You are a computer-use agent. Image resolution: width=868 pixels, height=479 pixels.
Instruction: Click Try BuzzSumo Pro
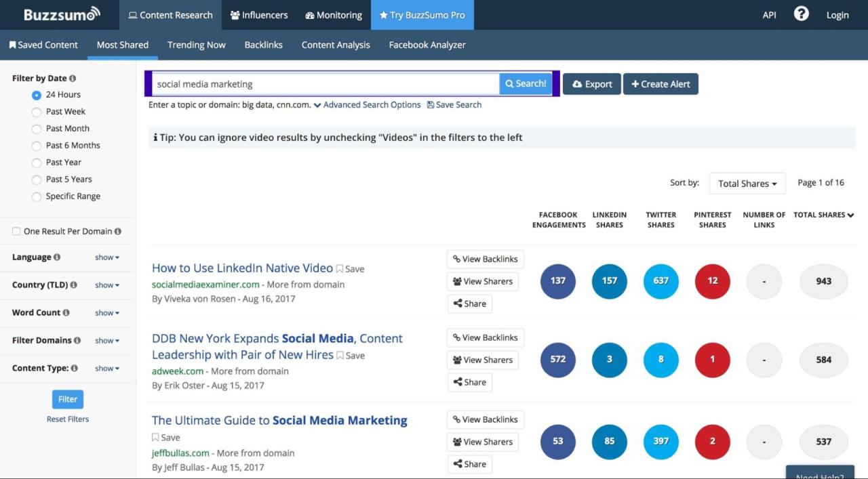tap(422, 15)
